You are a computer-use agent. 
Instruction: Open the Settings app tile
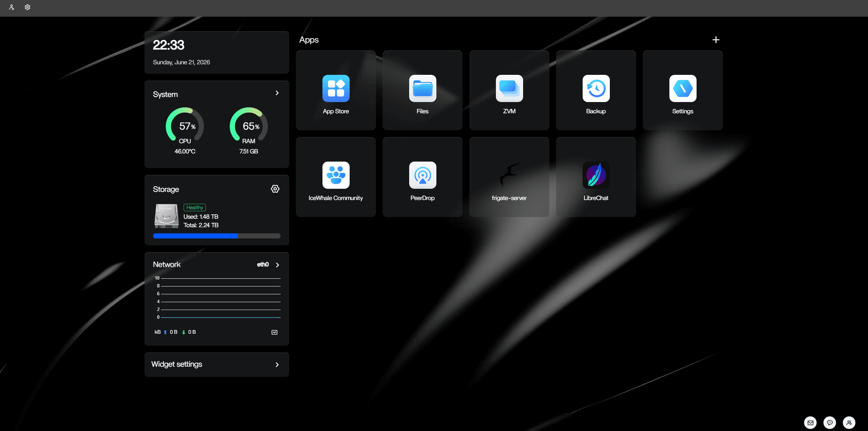pos(683,90)
